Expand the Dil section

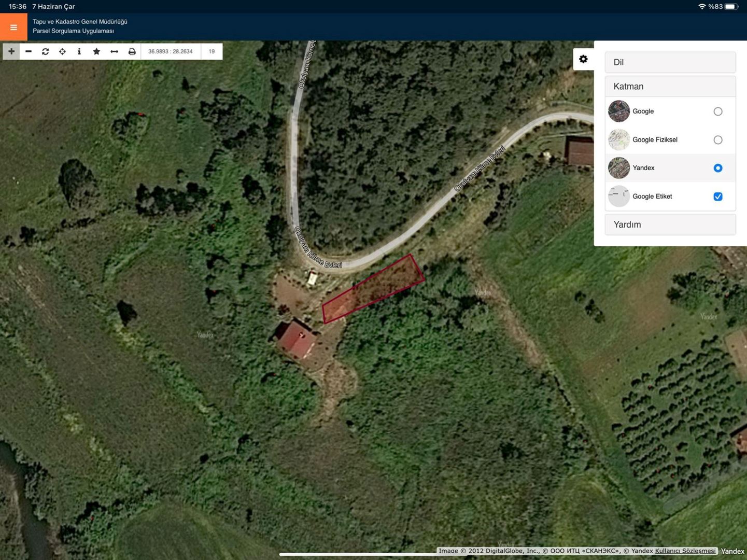[670, 62]
